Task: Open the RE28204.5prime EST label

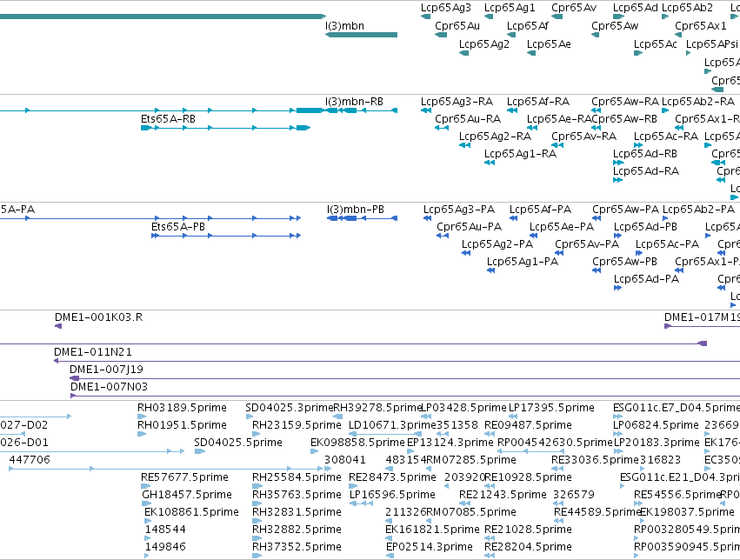Action: (x=528, y=547)
